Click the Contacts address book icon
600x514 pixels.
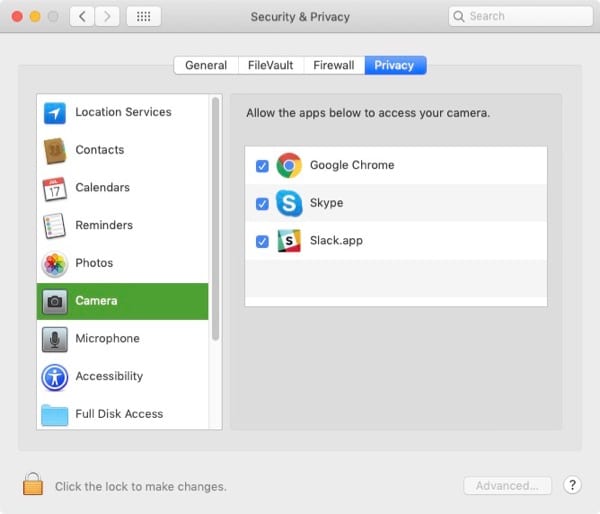[55, 150]
